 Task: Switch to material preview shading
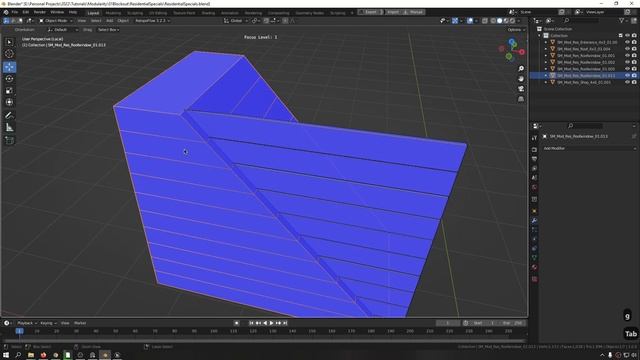point(506,20)
